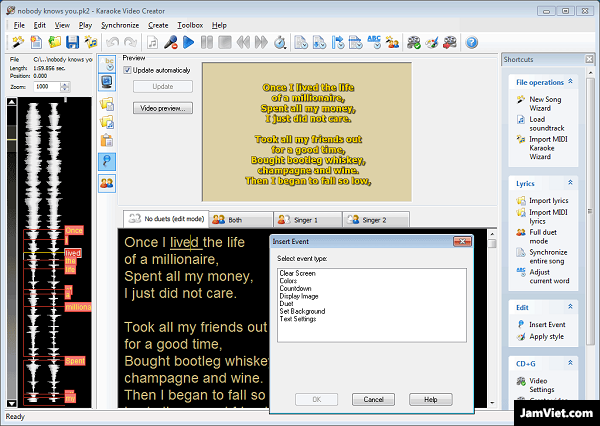Collapse the CD+G shortcuts section

[x=570, y=362]
